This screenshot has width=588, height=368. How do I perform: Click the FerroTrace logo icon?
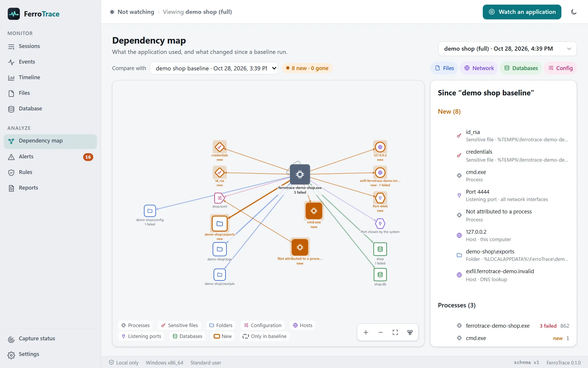14,14
